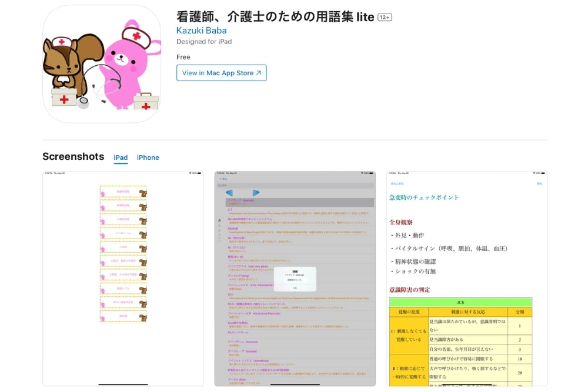588x392 pixels.
Task: Click the app title 看護師、介護士のための用語集 lite
Action: [275, 17]
